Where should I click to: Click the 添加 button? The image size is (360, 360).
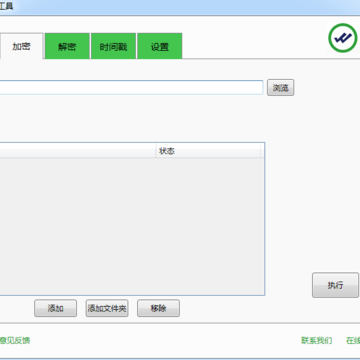coord(55,308)
